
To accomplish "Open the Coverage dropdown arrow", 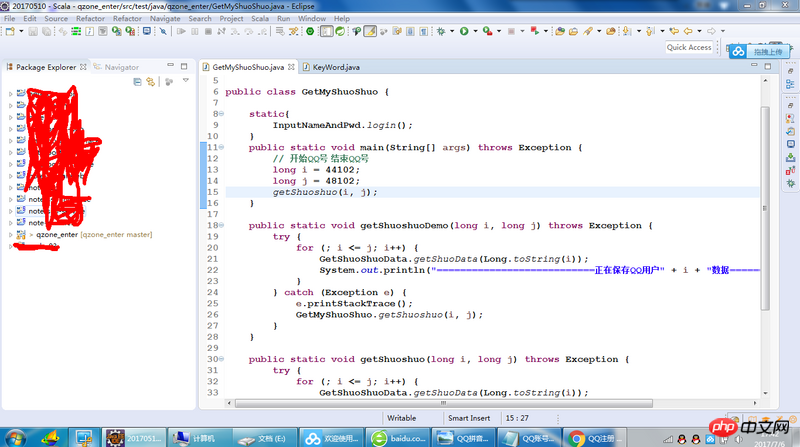I will (x=499, y=31).
